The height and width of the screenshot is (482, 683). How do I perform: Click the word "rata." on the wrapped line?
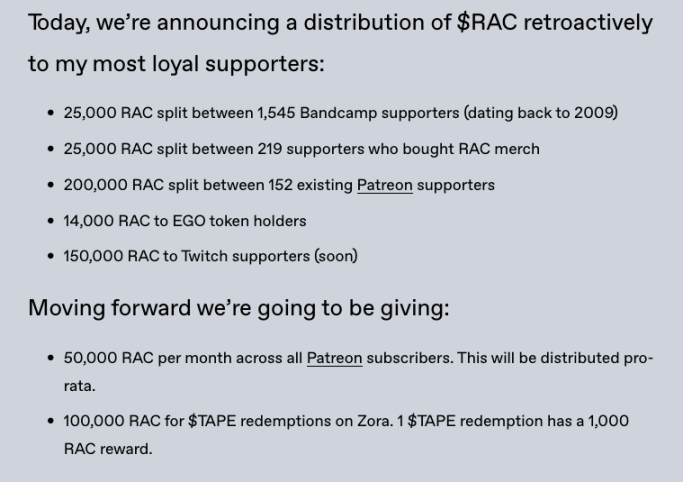80,385
